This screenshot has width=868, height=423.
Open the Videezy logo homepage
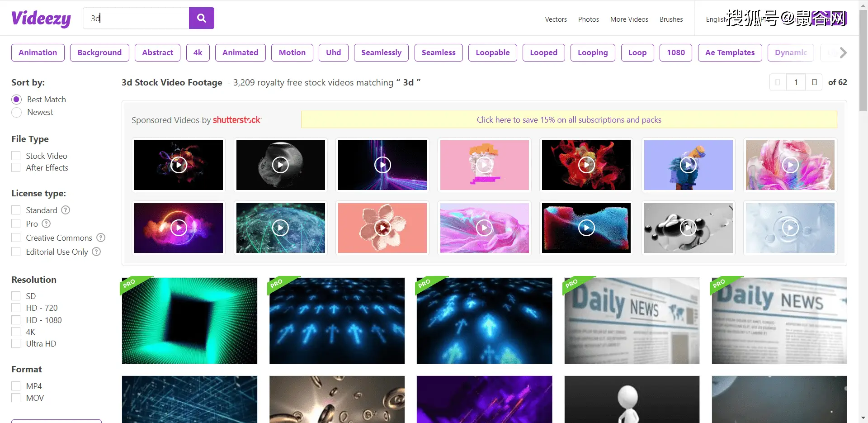click(41, 19)
